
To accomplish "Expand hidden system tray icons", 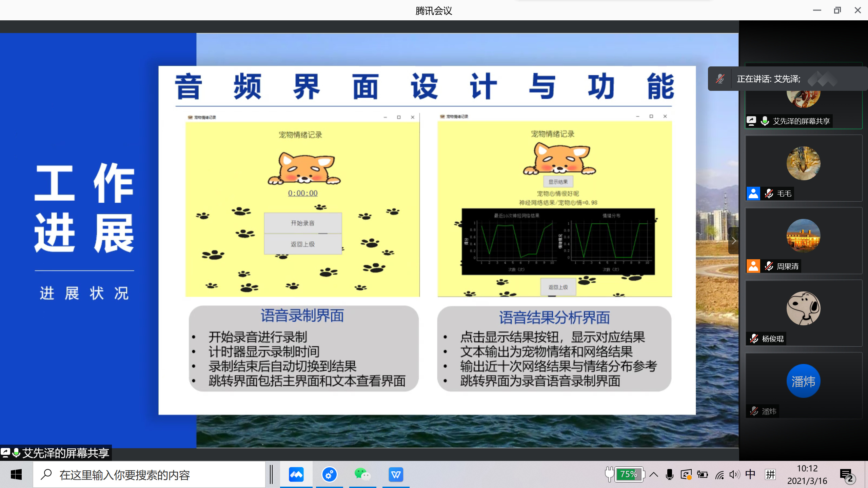I will 654,474.
